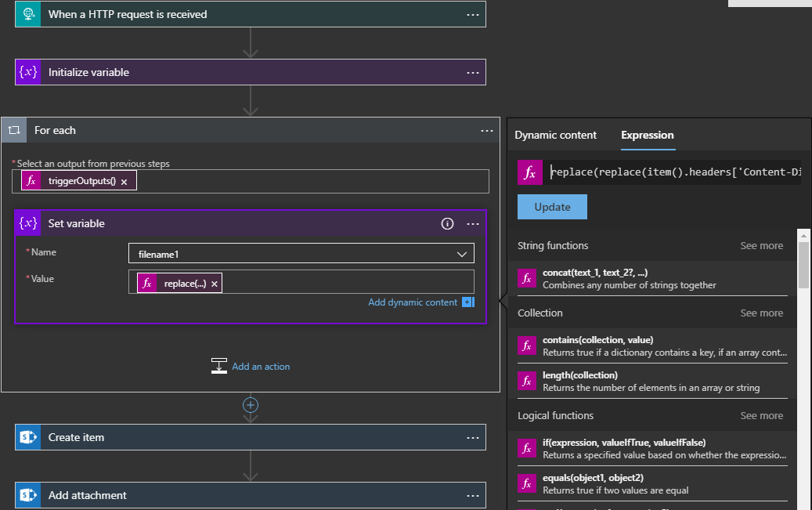Click the For each loop icon
Screen dimensions: 812x510
(x=14, y=130)
